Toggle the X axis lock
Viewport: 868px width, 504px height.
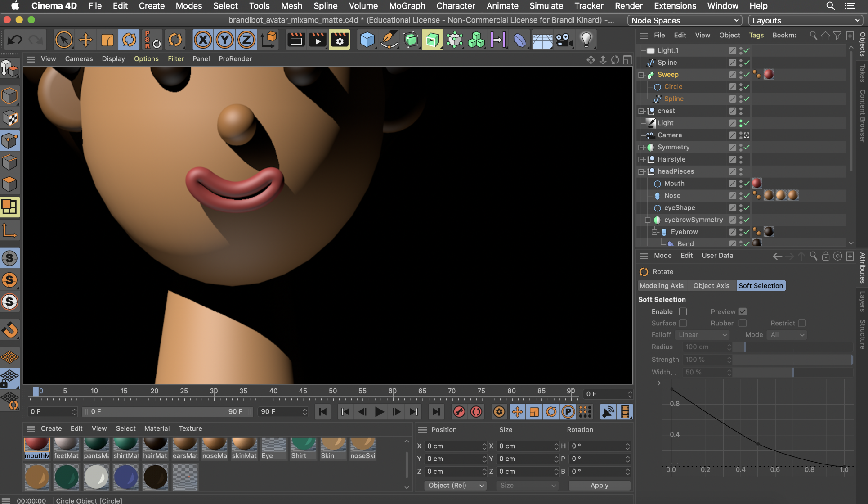(203, 40)
